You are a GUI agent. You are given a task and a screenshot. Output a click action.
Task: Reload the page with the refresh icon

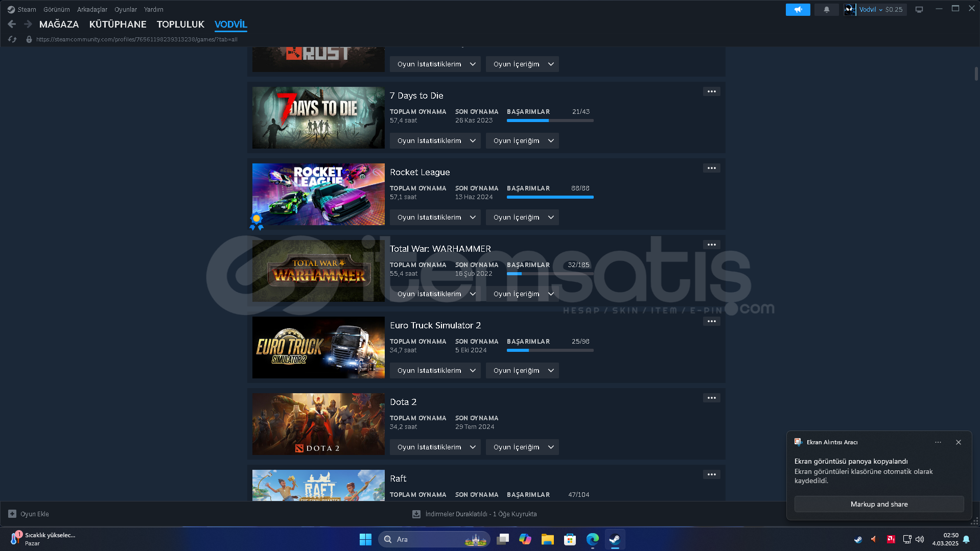12,39
